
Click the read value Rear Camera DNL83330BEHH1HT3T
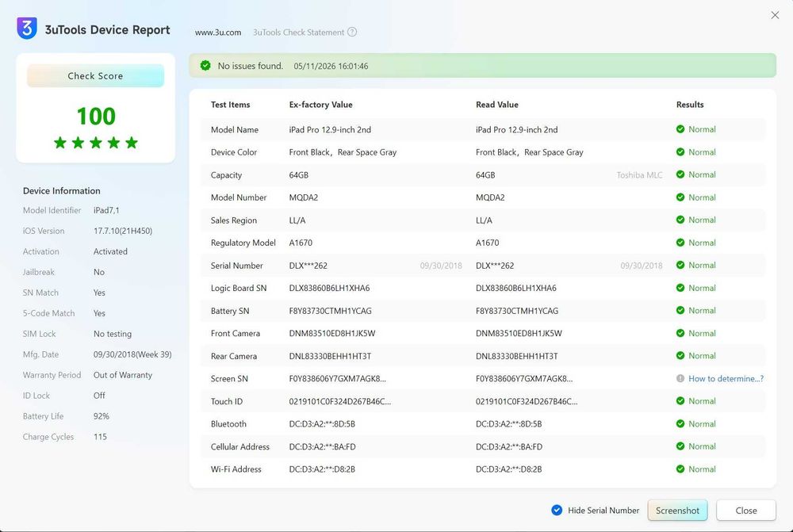click(517, 356)
